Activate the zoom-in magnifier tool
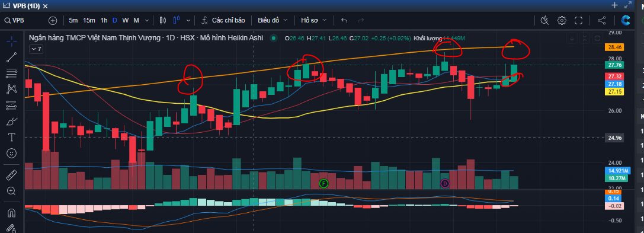The width and height of the screenshot is (644, 233). pyautogui.click(x=11, y=191)
